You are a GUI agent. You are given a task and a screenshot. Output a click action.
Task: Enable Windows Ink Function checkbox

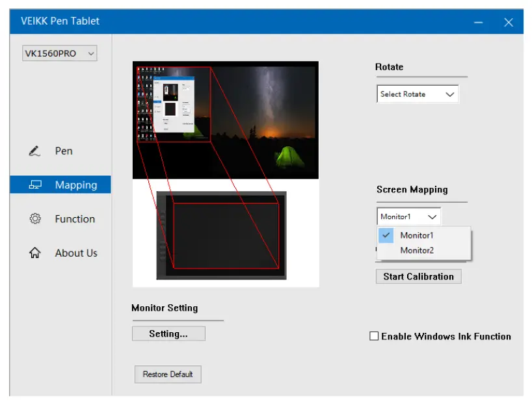(374, 336)
